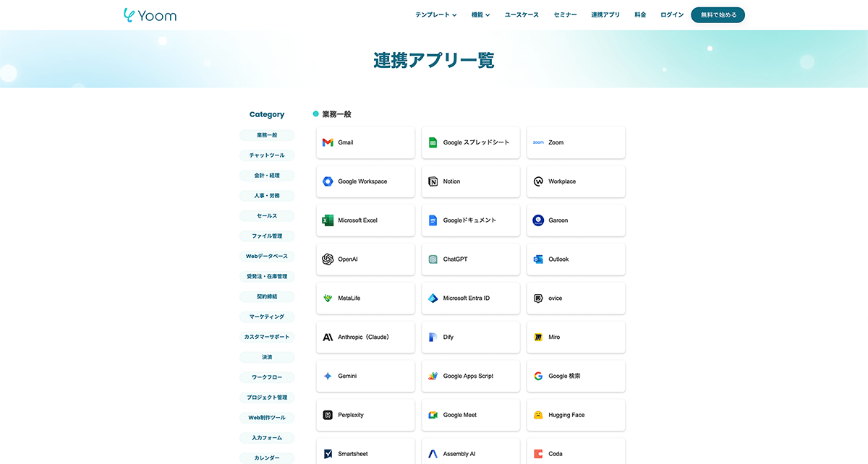Image resolution: width=868 pixels, height=464 pixels.
Task: Open the ユースケース menu item
Action: 521,14
